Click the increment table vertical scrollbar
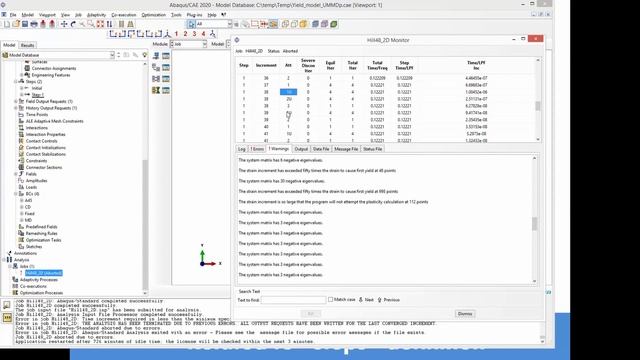Viewport: 640px width, 360px height. [538, 100]
